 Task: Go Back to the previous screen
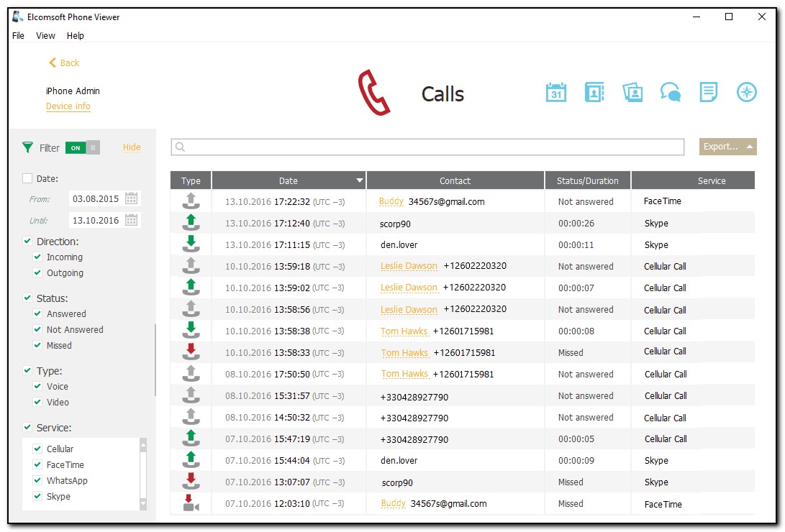(64, 63)
